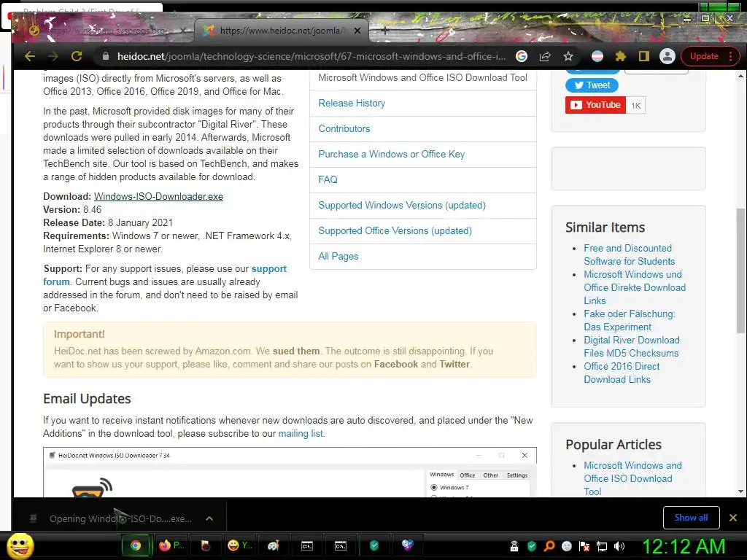Screen dimensions: 747x560
Task: Open the All Pages entry
Action: [338, 256]
